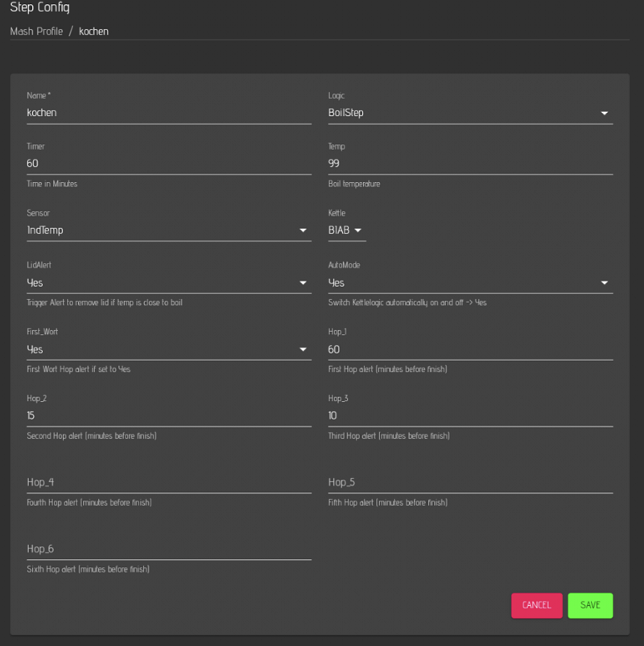Screen dimensions: 644x646
Task: Click the Logic dropdown arrow icon
Action: [605, 114]
